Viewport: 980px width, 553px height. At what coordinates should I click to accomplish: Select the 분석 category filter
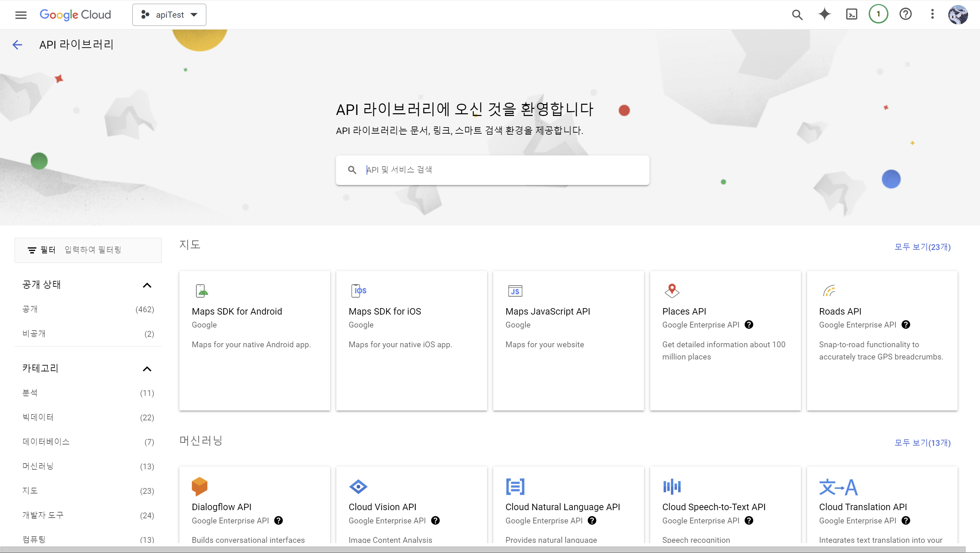pos(88,393)
